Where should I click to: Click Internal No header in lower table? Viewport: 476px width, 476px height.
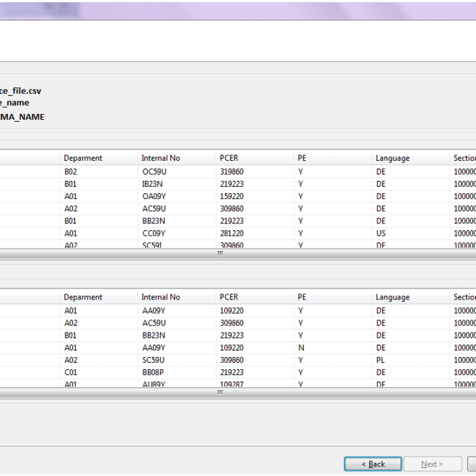click(x=176, y=297)
